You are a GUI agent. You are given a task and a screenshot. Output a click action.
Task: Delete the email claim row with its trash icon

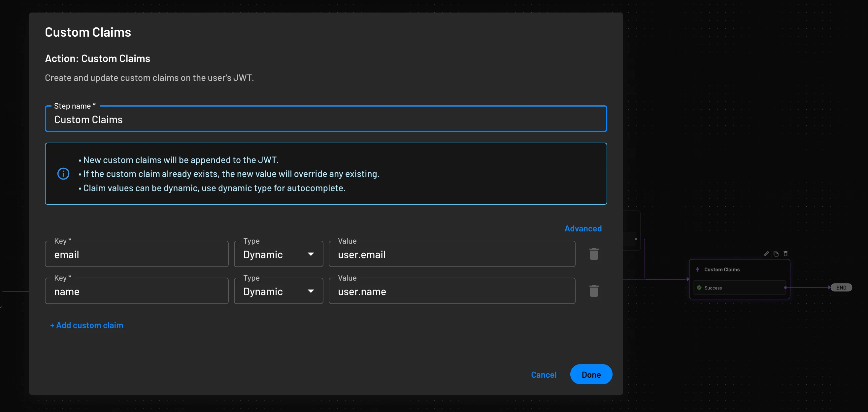point(594,254)
